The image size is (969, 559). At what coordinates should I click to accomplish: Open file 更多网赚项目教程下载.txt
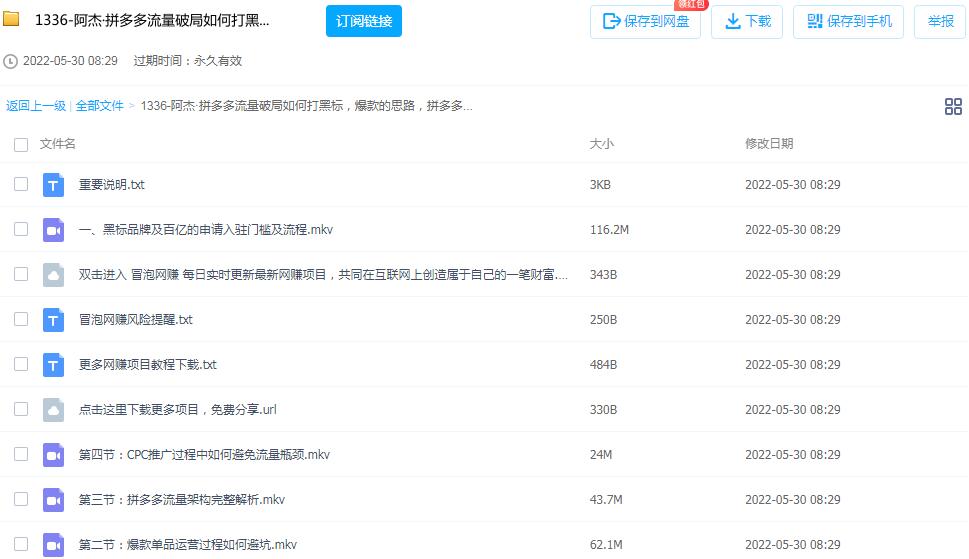[148, 365]
